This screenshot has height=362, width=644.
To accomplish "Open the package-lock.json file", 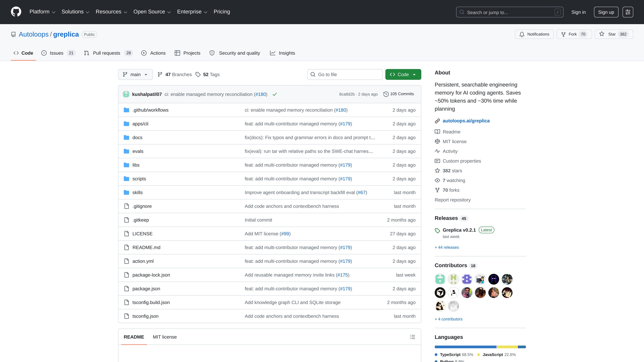I will [151, 275].
